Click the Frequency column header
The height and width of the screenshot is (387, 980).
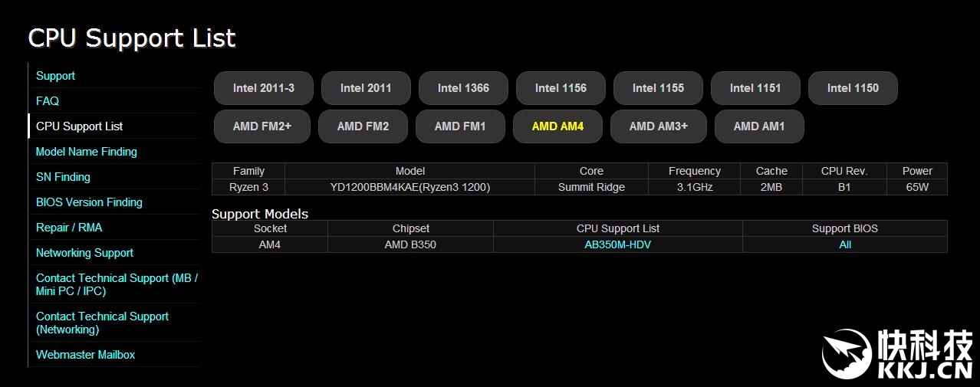point(694,171)
